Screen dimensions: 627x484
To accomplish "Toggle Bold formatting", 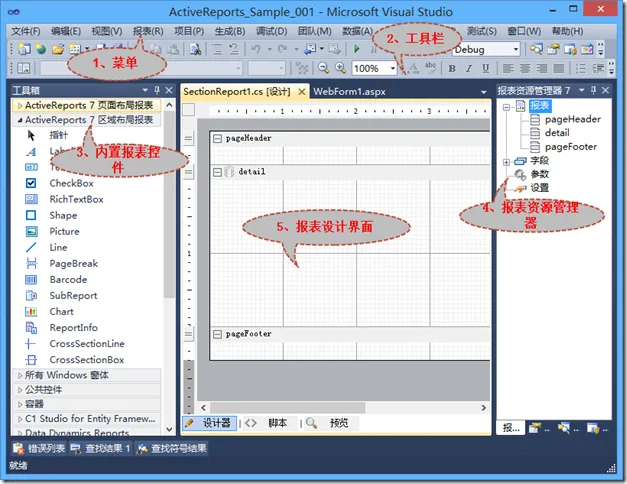I will click(x=452, y=68).
